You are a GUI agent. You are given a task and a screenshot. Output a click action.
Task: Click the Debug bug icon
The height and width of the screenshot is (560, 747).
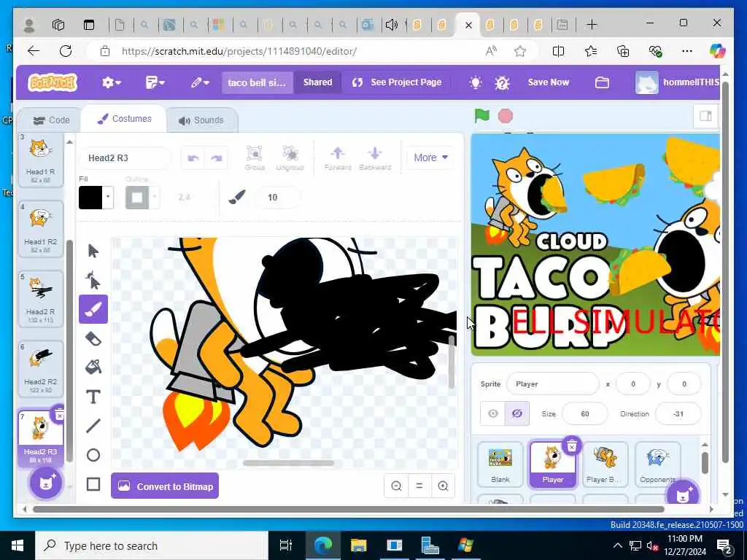502,82
